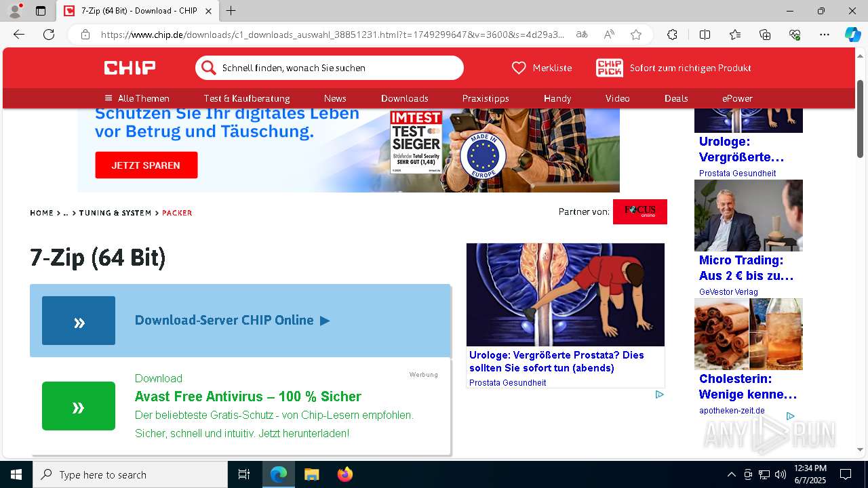The image size is (868, 488).
Task: Expand the 'Alle Themen' hamburger menu
Action: pyautogui.click(x=137, y=98)
